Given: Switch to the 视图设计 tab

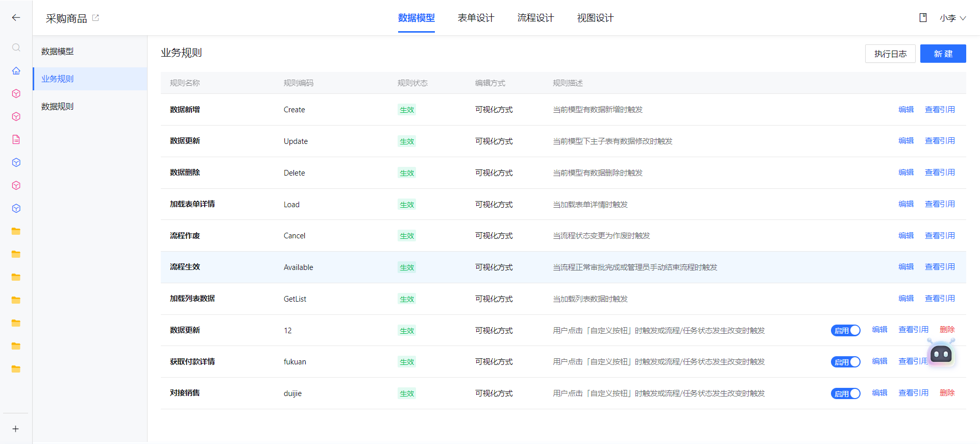Looking at the screenshot, I should pyautogui.click(x=595, y=18).
